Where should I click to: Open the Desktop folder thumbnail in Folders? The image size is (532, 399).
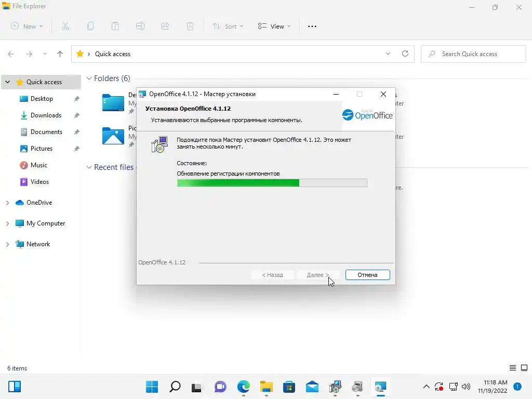pos(113,102)
